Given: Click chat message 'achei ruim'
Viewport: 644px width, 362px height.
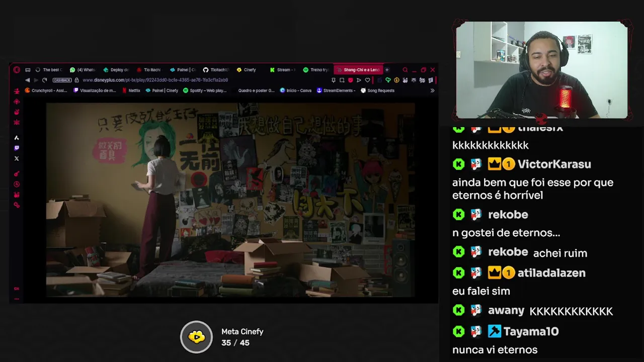Looking at the screenshot, I should 560,253.
